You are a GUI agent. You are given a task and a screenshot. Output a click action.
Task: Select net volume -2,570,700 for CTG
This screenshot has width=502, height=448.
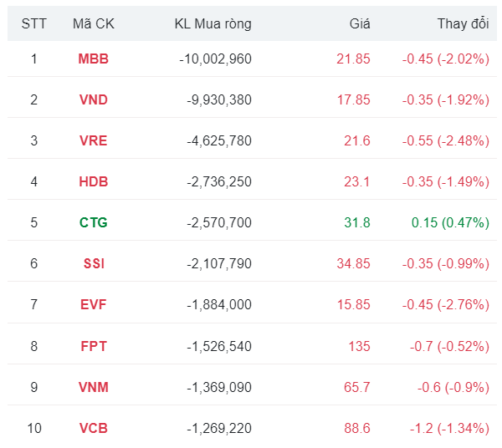219,223
